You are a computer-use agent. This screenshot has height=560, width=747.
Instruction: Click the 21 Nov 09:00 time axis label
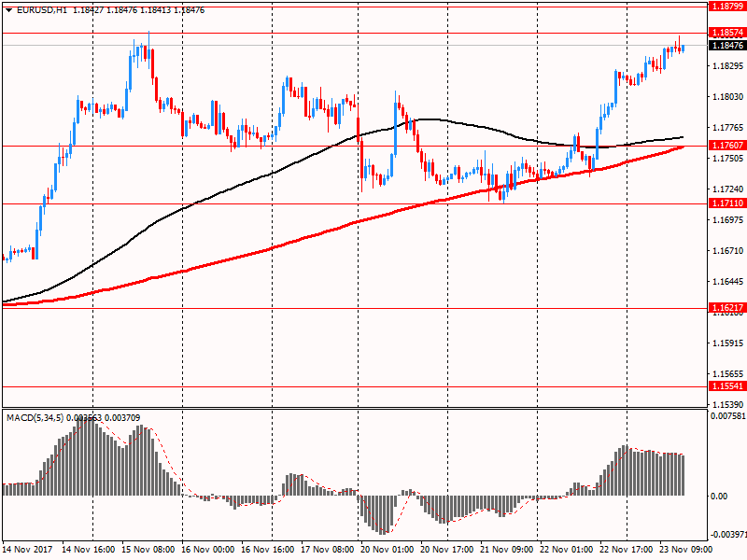pos(506,549)
